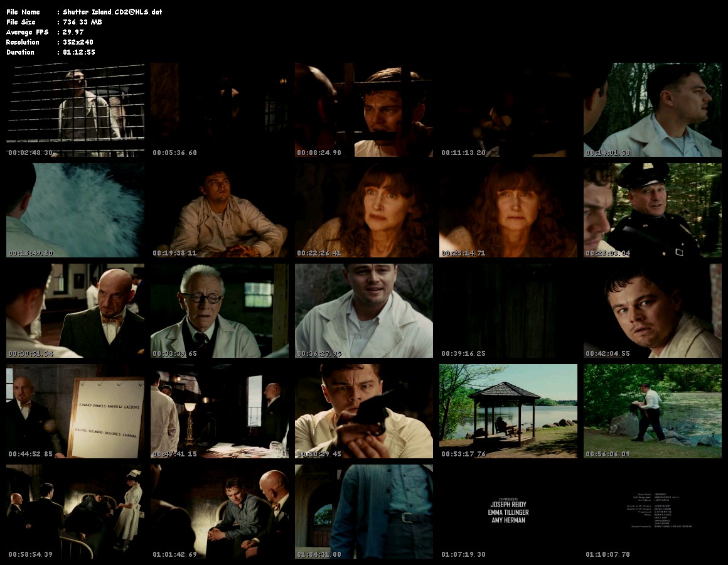Image resolution: width=728 pixels, height=565 pixels.
Task: Select the forest frame at 00:14:01.50
Action: (x=653, y=110)
